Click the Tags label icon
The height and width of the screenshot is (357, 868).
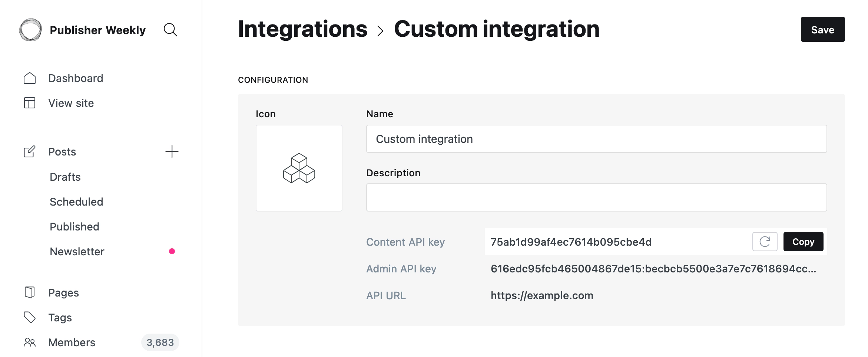[30, 317]
